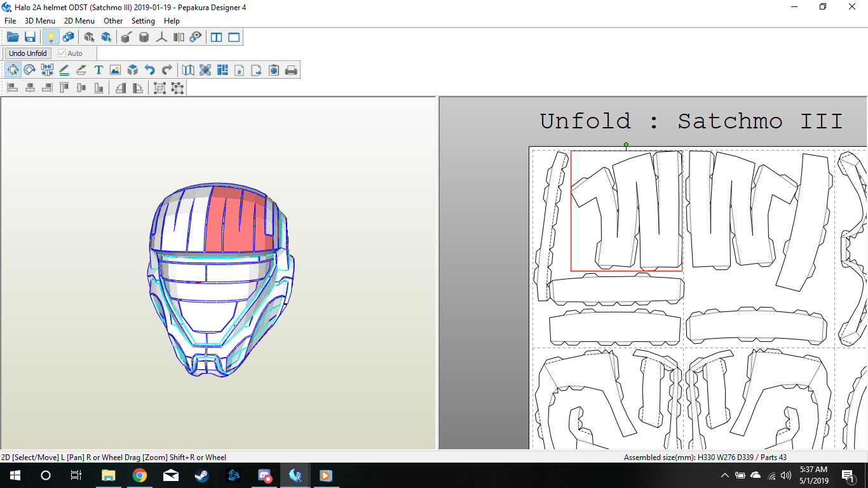Toggle texture display with the sphere-cube icon
The width and height of the screenshot is (868, 488).
(x=68, y=37)
